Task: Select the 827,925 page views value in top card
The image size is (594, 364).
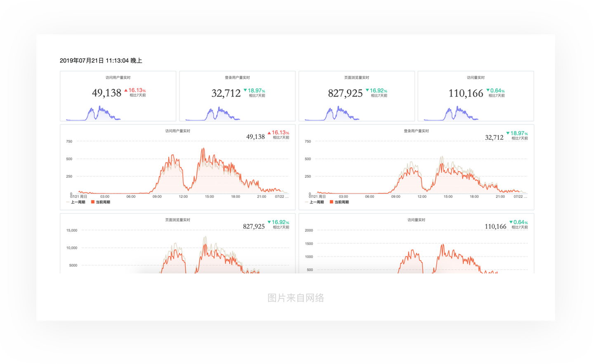Action: [x=345, y=93]
